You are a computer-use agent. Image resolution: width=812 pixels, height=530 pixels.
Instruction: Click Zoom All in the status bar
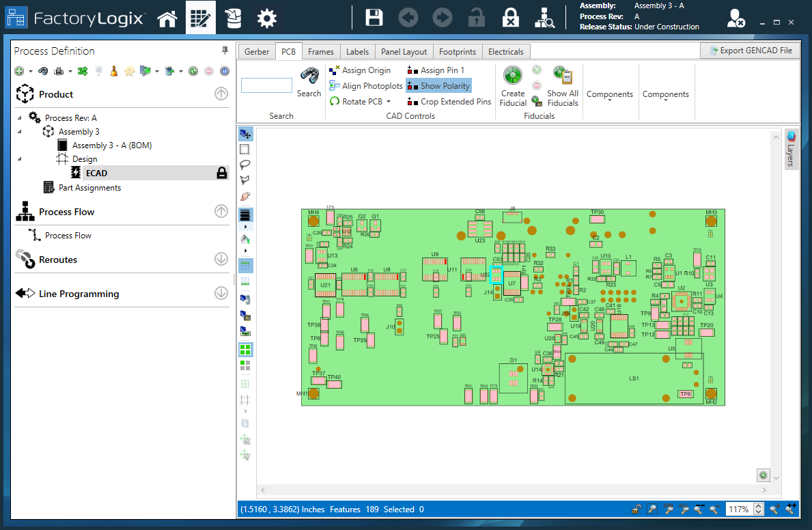click(x=685, y=509)
